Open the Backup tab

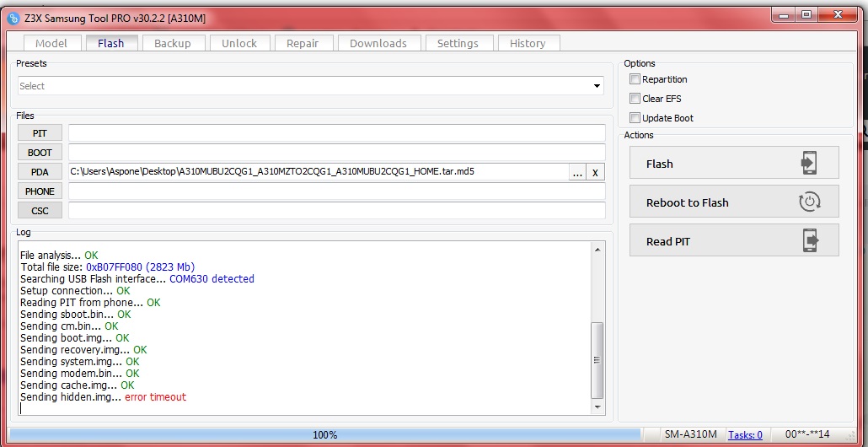(173, 43)
